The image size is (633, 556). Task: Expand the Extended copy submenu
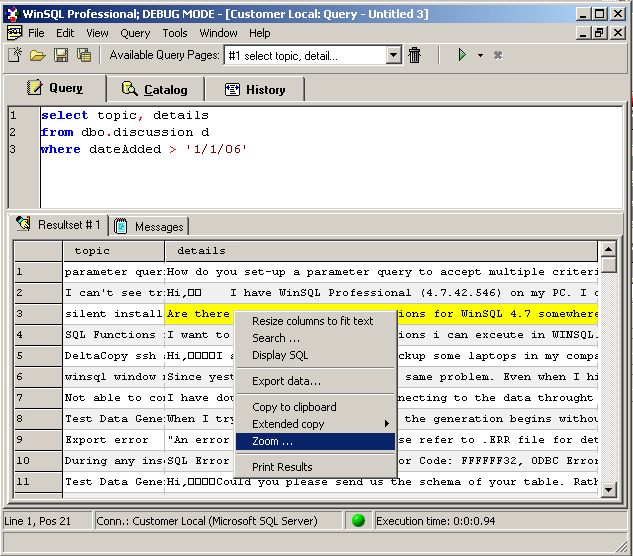click(315, 424)
